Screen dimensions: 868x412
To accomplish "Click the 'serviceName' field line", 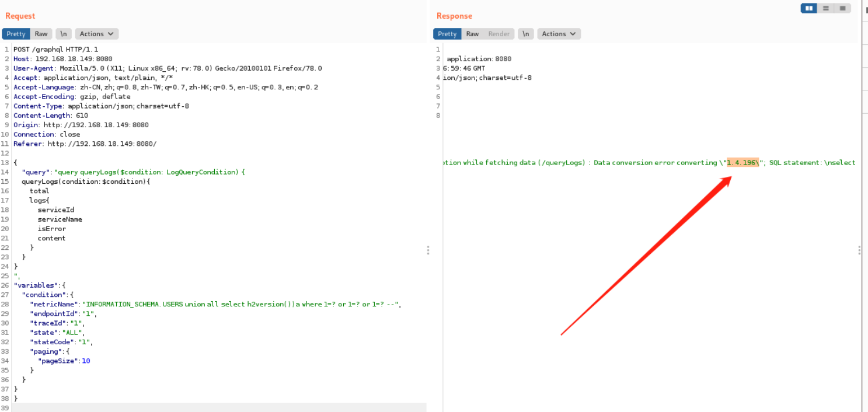I will point(60,219).
